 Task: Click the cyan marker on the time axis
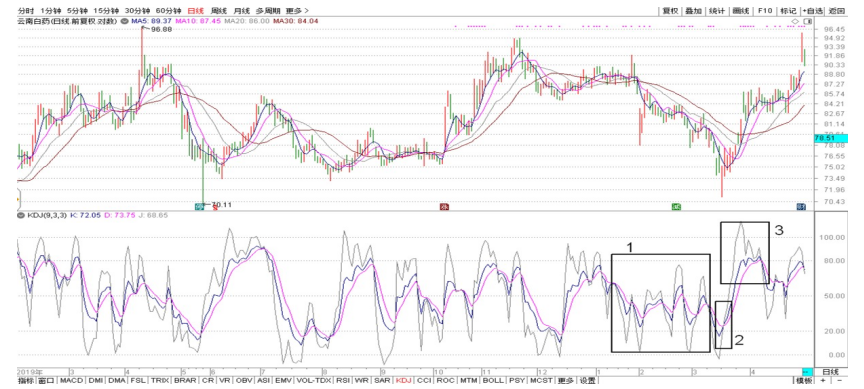pyautogui.click(x=807, y=371)
